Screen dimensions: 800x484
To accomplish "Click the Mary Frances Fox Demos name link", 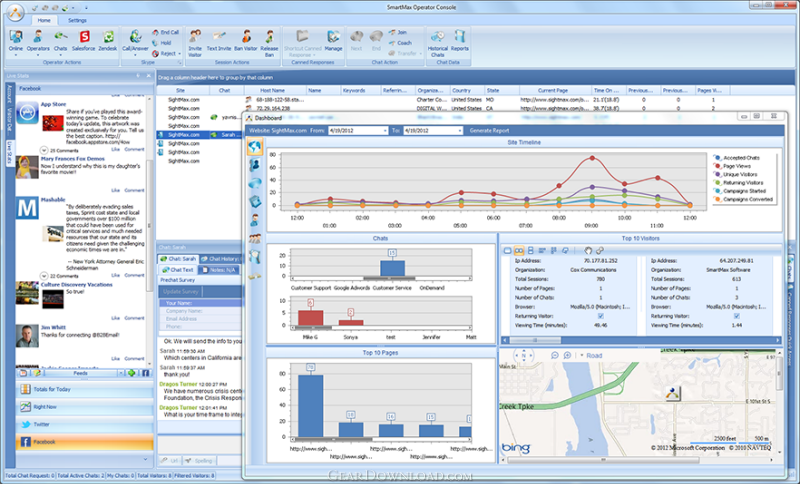I will coord(72,159).
